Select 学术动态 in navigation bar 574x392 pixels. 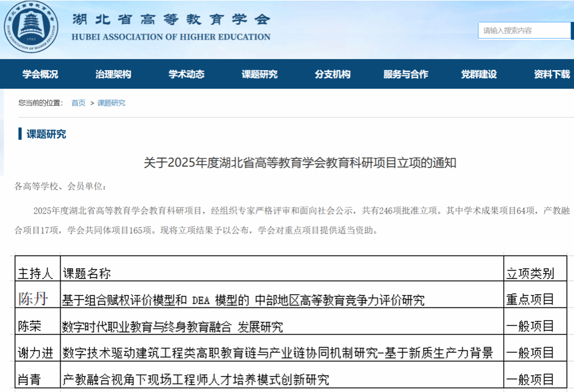click(186, 74)
